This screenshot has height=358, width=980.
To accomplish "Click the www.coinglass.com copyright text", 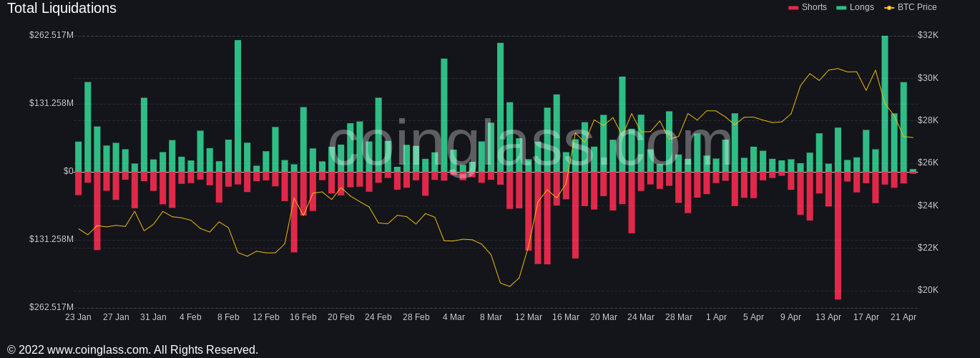I will 132,349.
